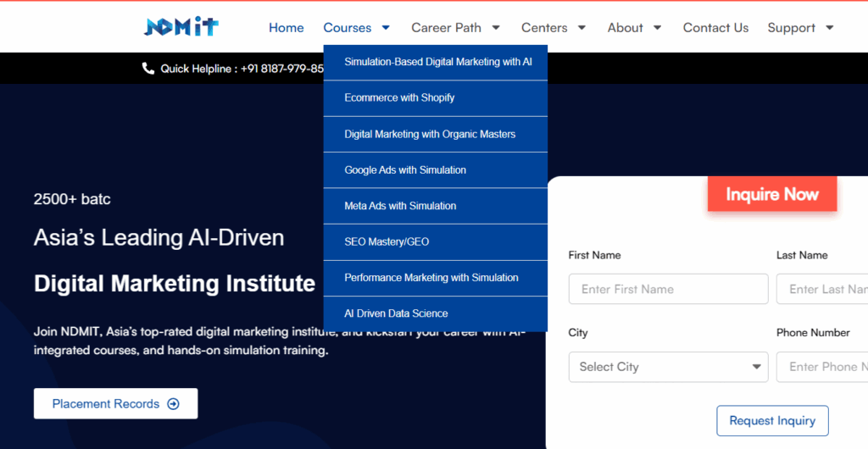Select SEO Mastery/GEO course
The height and width of the screenshot is (449, 868).
coord(436,242)
